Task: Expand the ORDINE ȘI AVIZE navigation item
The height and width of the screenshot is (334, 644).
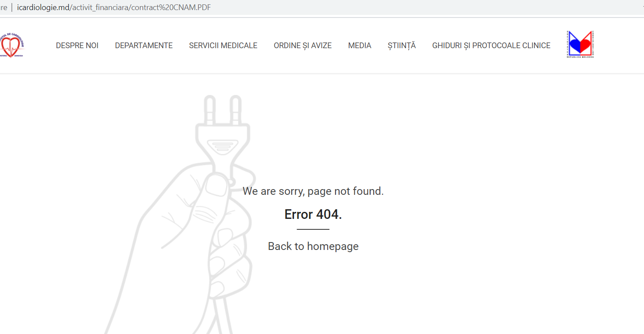Action: pos(303,46)
